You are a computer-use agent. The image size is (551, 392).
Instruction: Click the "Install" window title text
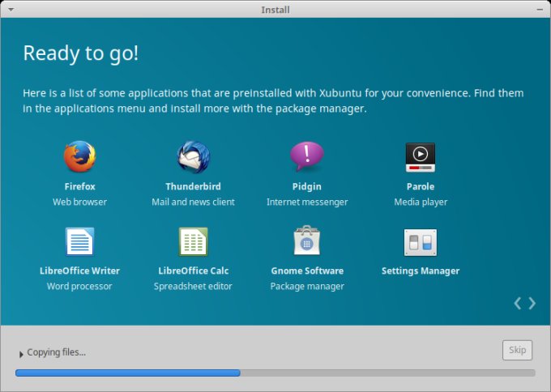(275, 10)
